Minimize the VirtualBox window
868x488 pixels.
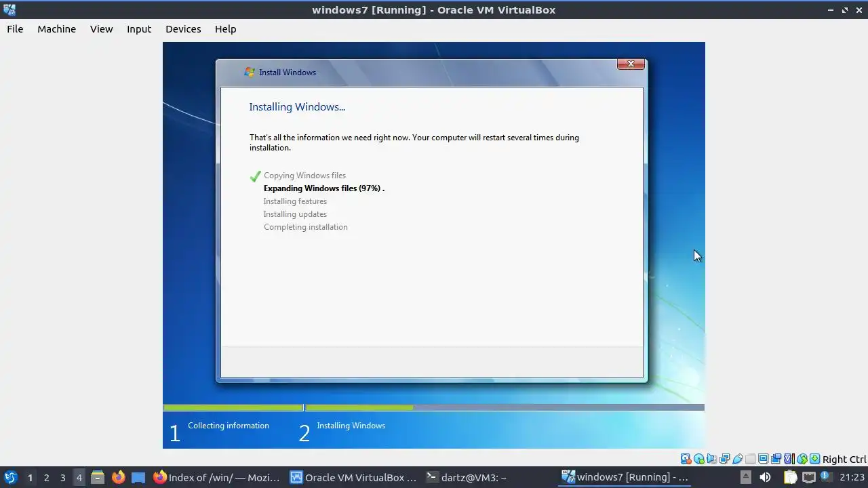tap(831, 9)
